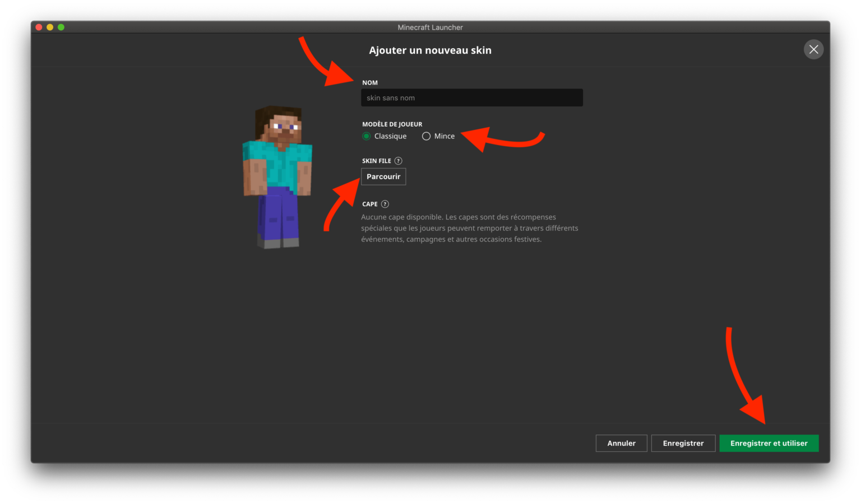Click the Minecraft Launcher title bar
Viewport: 861px width, 504px height.
tap(430, 27)
